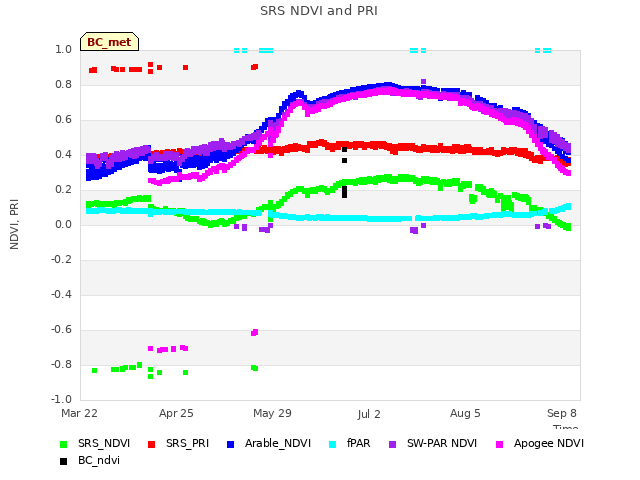Click the Apr 25 x-axis tick label

coord(176,413)
